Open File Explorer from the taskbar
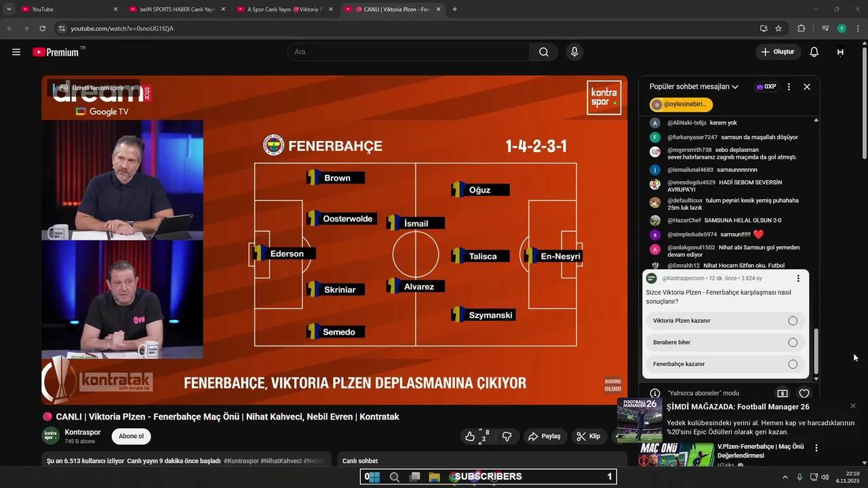The height and width of the screenshot is (488, 868). (434, 477)
